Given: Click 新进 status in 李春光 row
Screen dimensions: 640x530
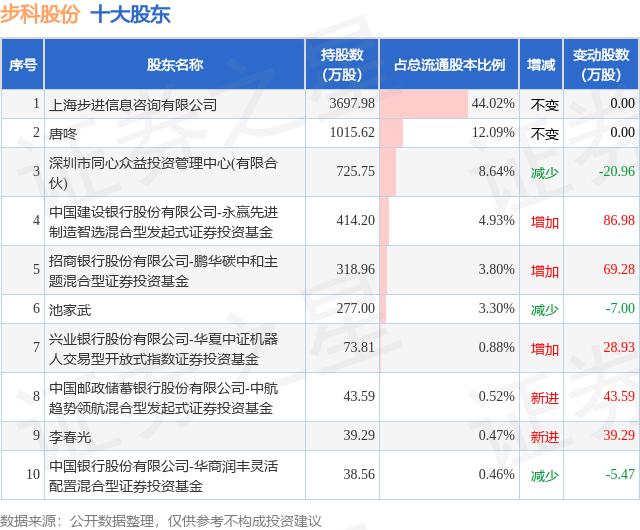Looking at the screenshot, I should click(544, 437).
